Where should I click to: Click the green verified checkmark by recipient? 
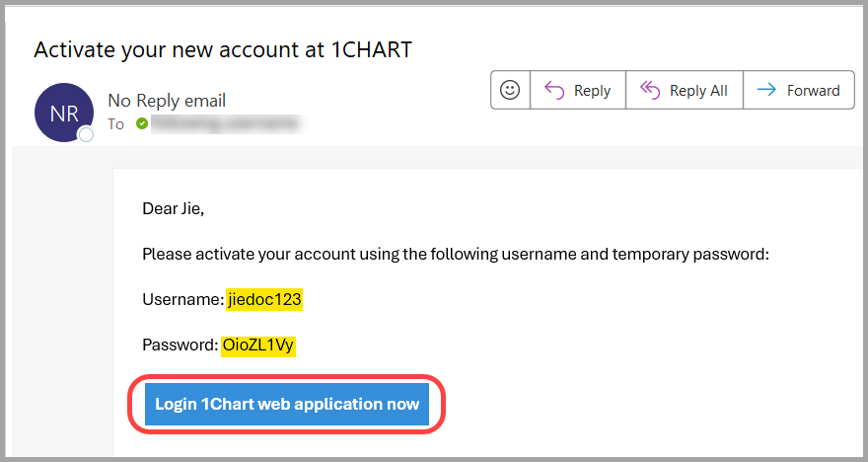[x=142, y=123]
